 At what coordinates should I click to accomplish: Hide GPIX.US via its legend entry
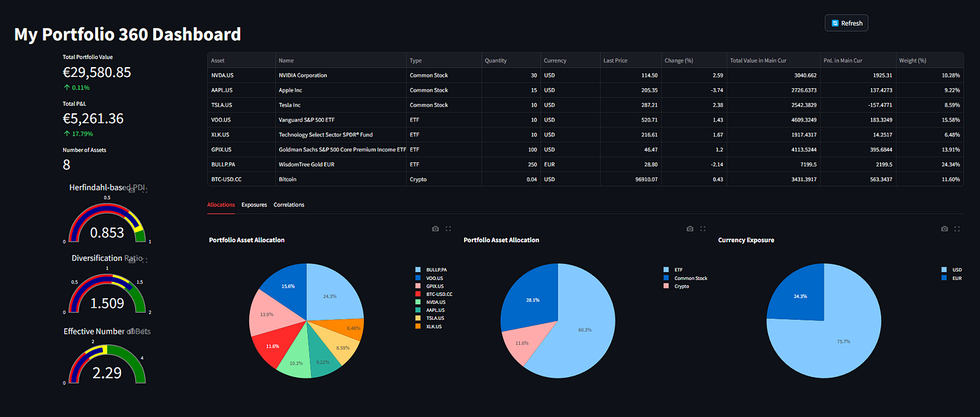point(431,286)
